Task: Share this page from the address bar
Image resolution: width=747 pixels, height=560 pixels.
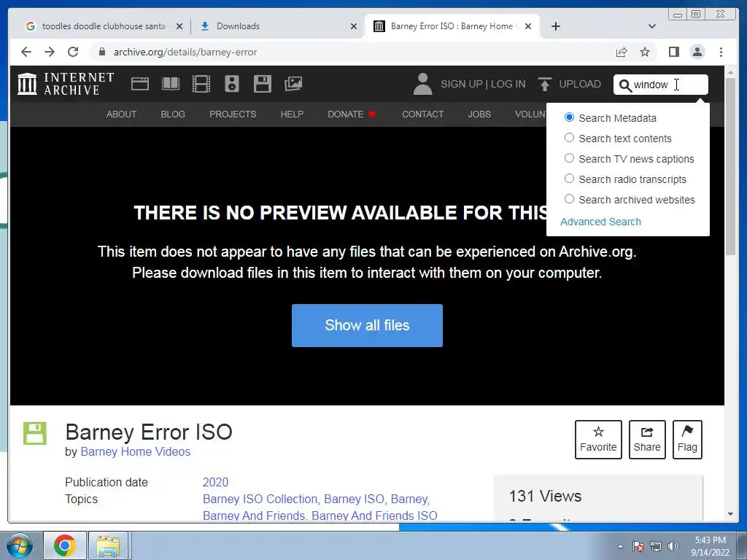Action: (622, 52)
